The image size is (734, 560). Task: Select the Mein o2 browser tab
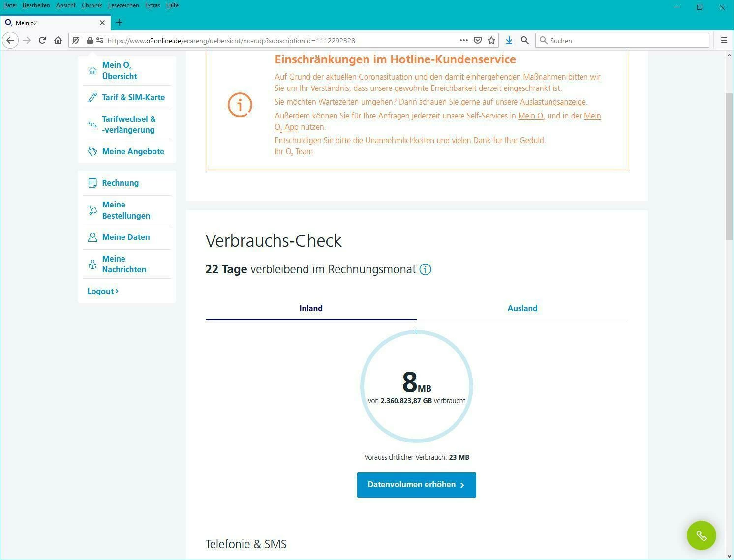55,23
